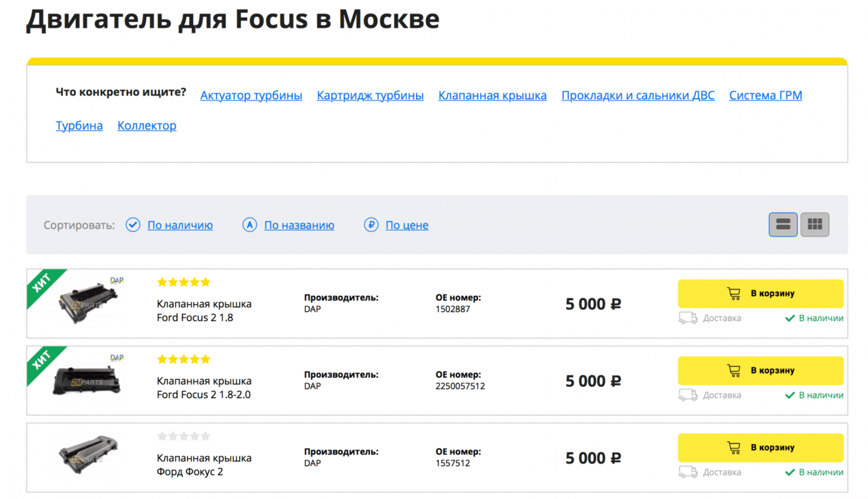The height and width of the screenshot is (499, 868).
Task: Switch to grid view layout icon
Action: (815, 225)
